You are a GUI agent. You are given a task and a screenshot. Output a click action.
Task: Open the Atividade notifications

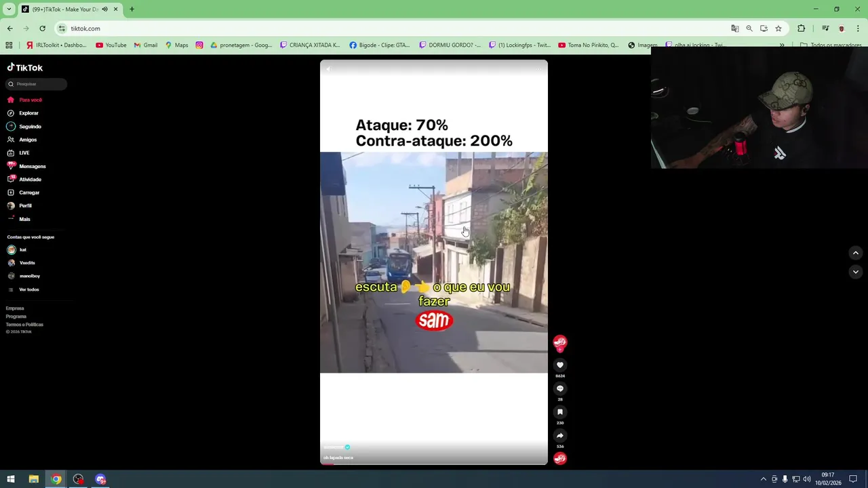coord(25,180)
